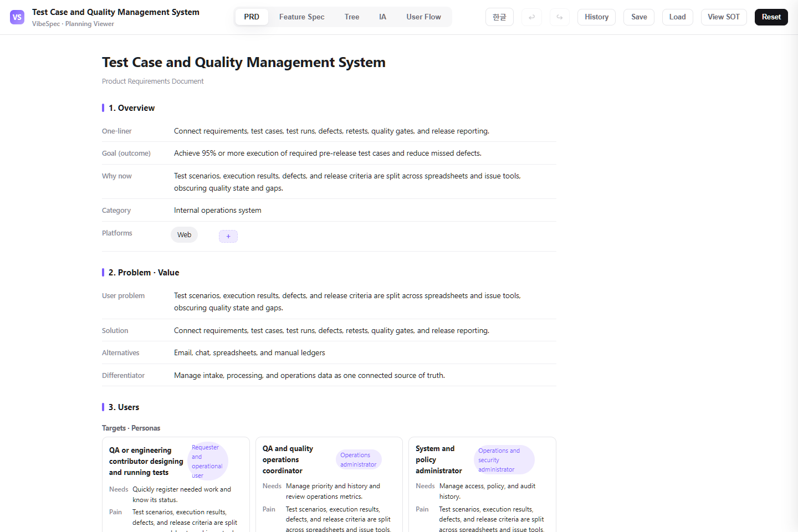Click 'System and policy administrator' persona title

[439, 459]
